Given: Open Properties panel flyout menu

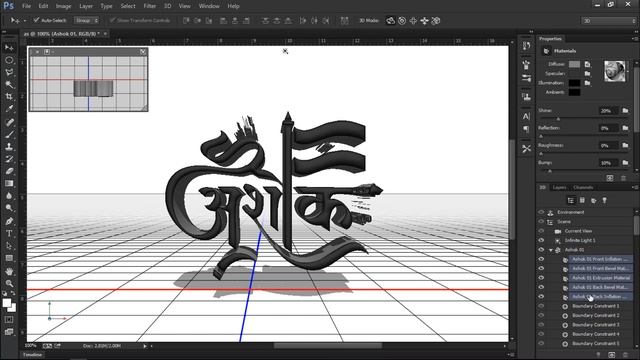Looking at the screenshot, I should pos(635,39).
